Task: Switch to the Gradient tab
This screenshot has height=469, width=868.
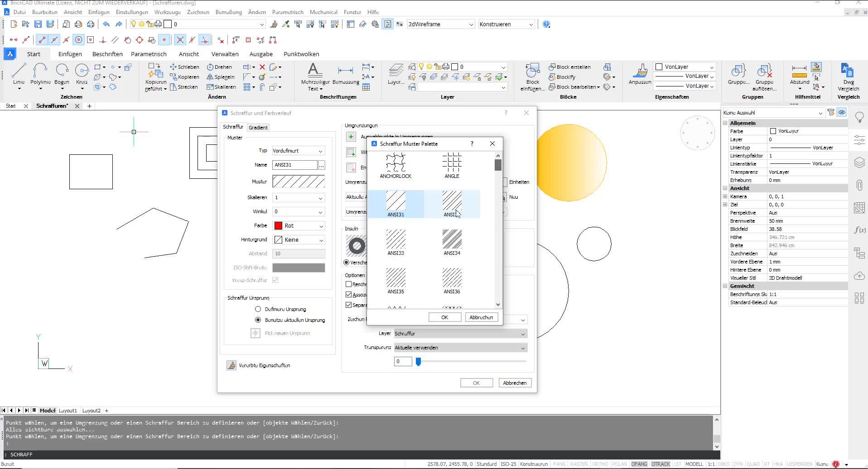Action: [x=258, y=128]
